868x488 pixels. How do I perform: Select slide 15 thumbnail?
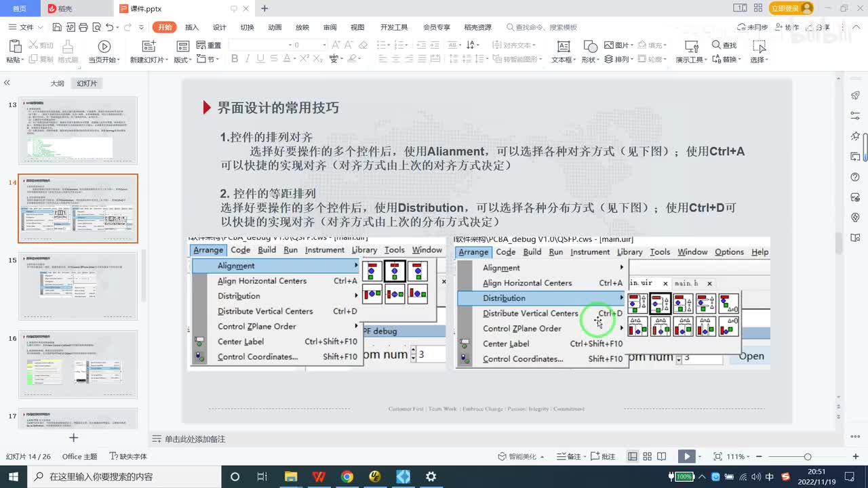(x=79, y=286)
